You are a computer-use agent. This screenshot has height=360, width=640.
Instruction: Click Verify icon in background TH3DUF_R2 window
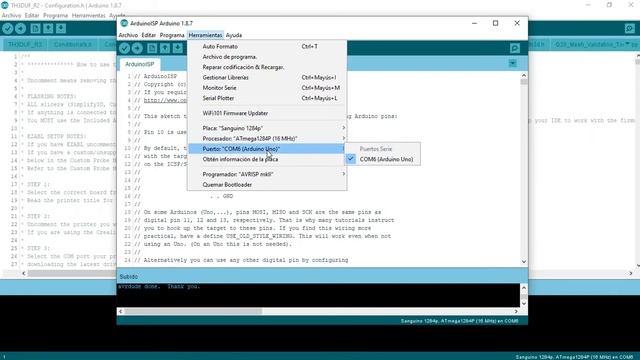coord(8,28)
